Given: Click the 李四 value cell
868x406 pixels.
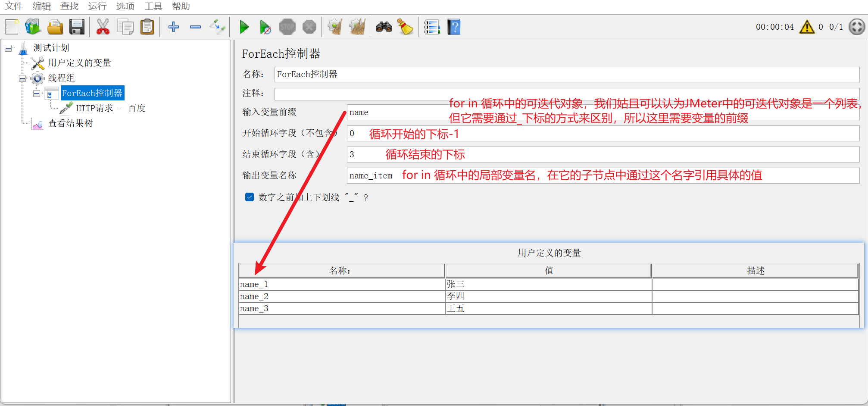Looking at the screenshot, I should click(549, 297).
